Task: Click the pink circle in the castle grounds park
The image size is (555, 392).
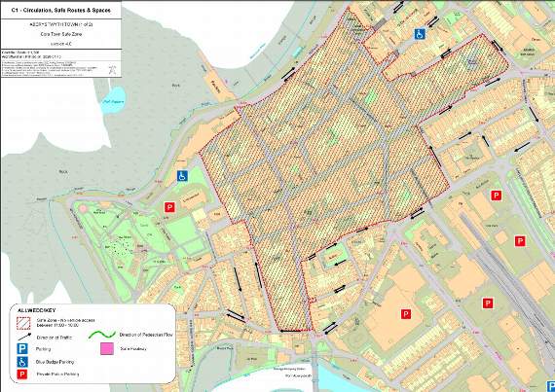Action: (x=83, y=208)
